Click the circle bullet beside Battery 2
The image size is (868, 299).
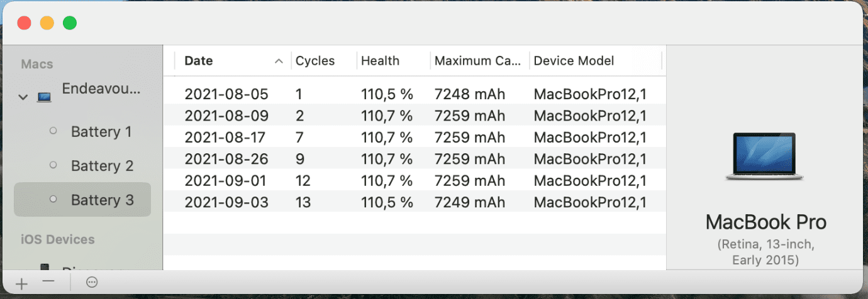coord(53,165)
